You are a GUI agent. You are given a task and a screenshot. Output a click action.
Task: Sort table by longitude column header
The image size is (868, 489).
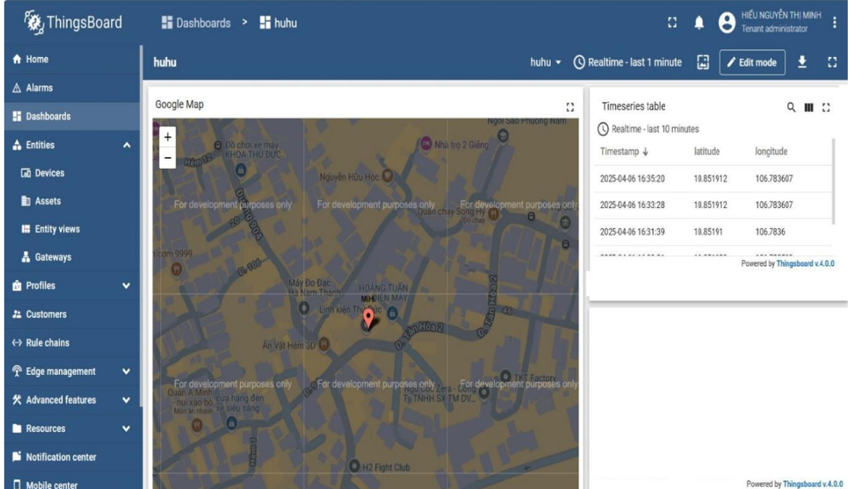[771, 152]
